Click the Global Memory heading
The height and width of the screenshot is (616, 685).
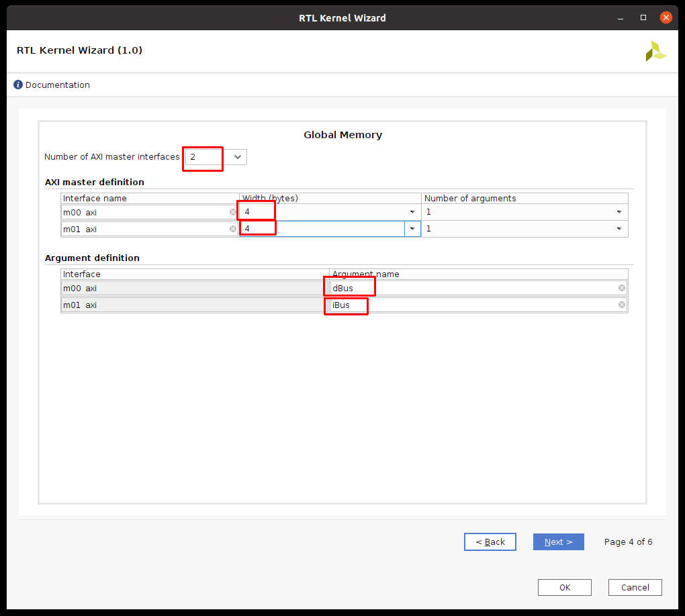343,135
